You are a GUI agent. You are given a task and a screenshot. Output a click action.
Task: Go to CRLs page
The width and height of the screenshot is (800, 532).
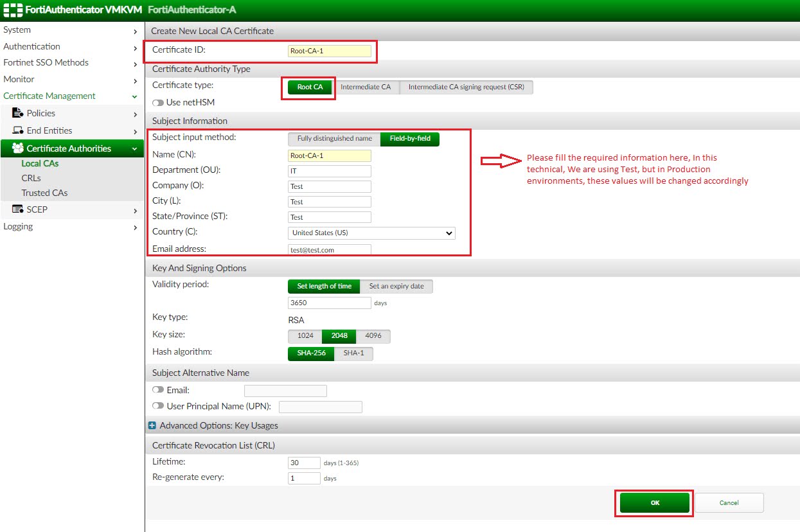click(x=31, y=178)
